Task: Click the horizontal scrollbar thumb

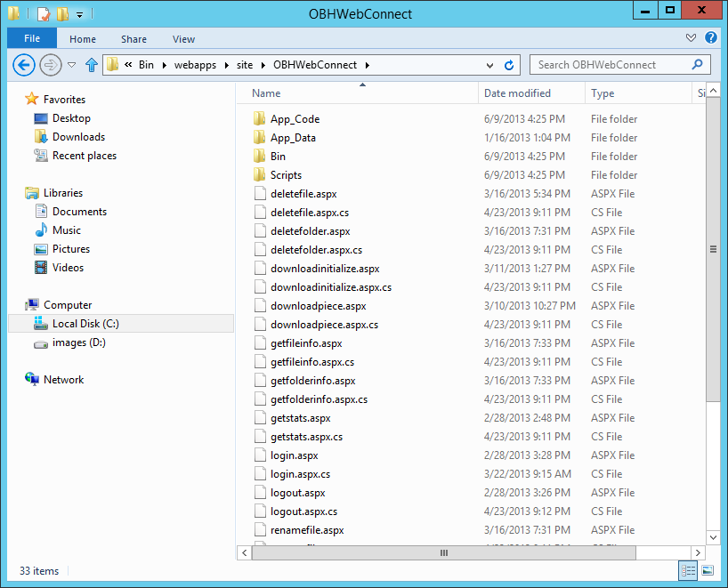Action: pos(444,552)
